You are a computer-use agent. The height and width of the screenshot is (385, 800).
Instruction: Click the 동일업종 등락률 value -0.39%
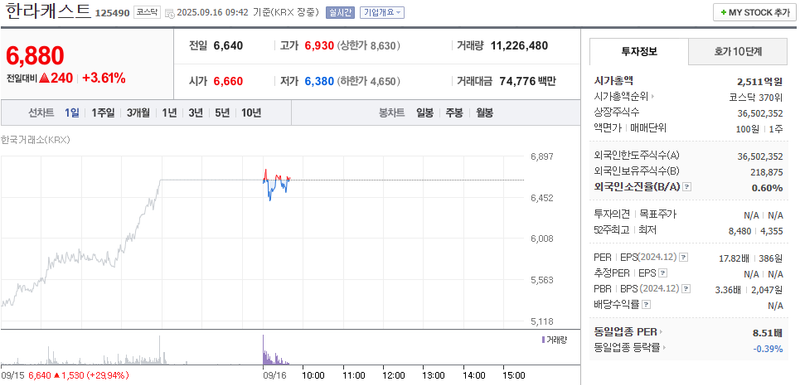[768, 348]
